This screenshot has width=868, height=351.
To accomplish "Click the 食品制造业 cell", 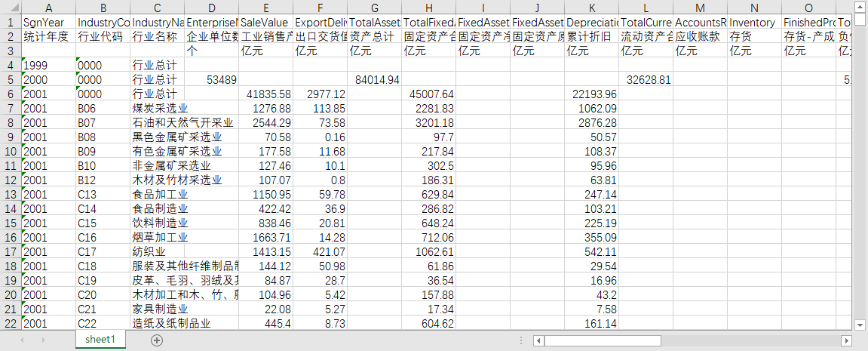I will [157, 208].
